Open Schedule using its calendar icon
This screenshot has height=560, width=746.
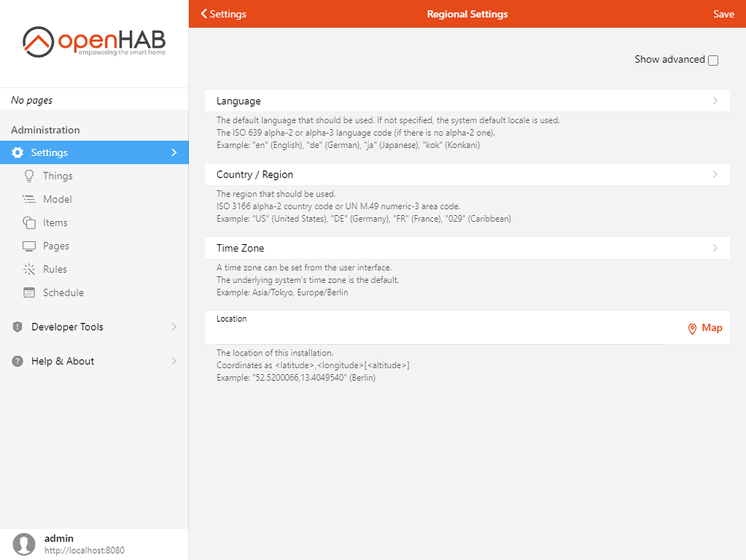coord(28,292)
